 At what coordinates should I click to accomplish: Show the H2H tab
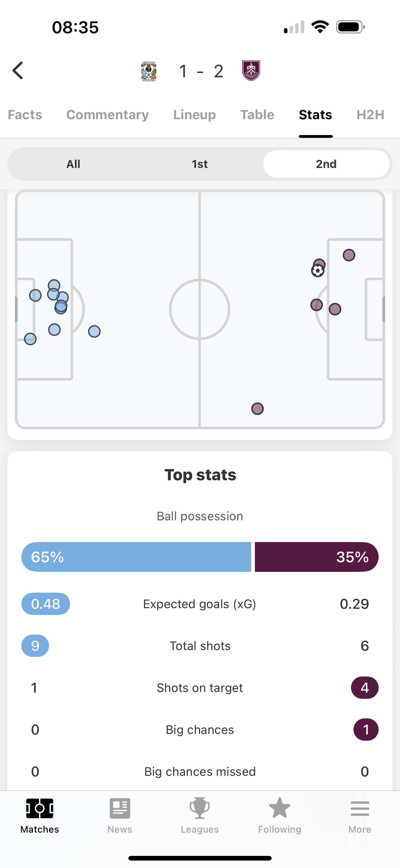tap(370, 115)
